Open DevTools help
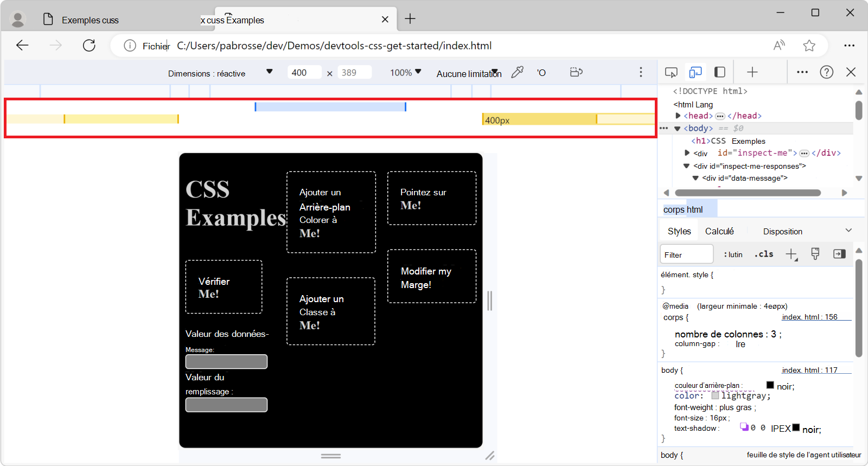868x466 pixels. 827,72
